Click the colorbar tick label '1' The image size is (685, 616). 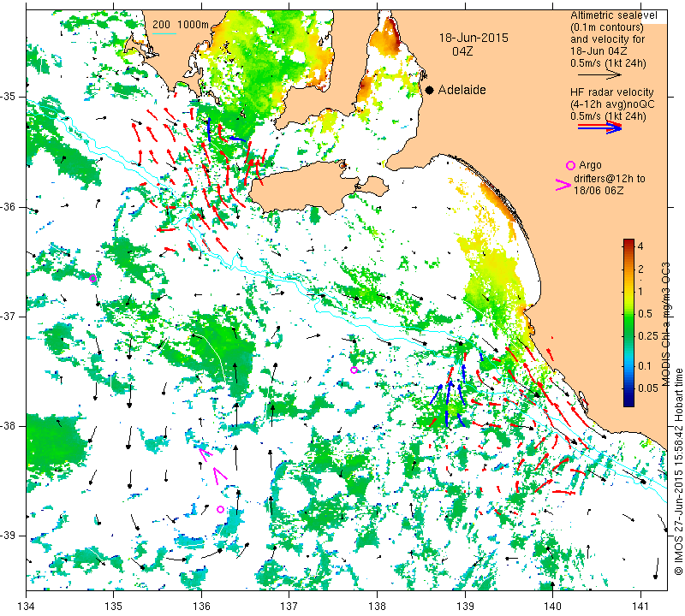pyautogui.click(x=640, y=291)
